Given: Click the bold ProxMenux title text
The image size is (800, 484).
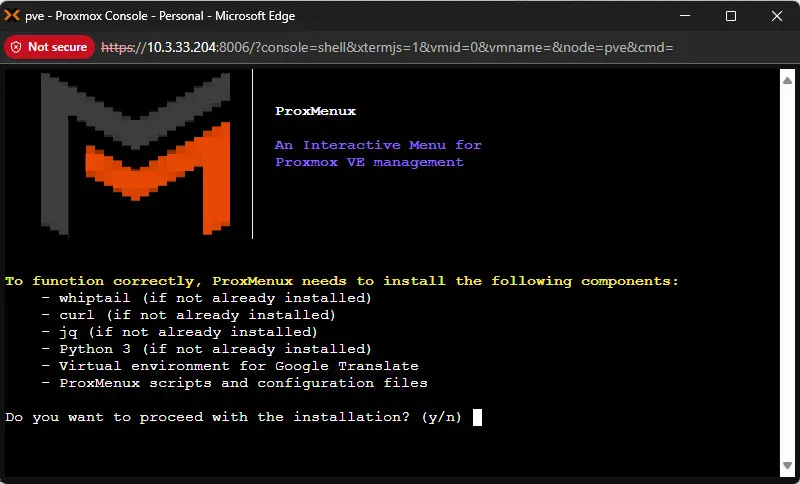Looking at the screenshot, I should tap(315, 111).
